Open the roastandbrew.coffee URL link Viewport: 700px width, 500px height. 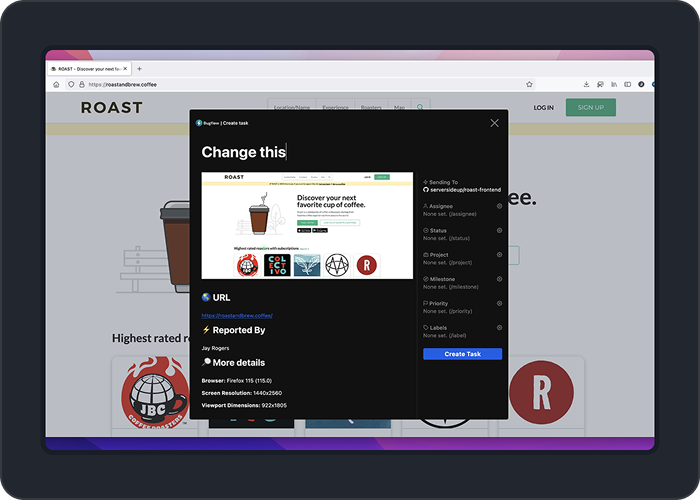point(237,315)
